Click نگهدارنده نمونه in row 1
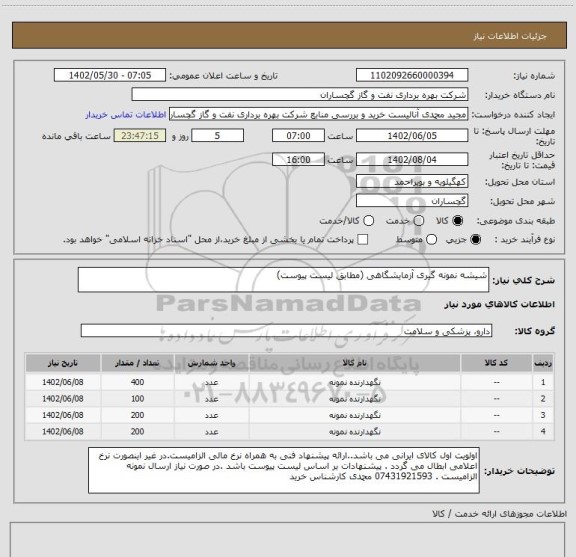 [x=354, y=382]
